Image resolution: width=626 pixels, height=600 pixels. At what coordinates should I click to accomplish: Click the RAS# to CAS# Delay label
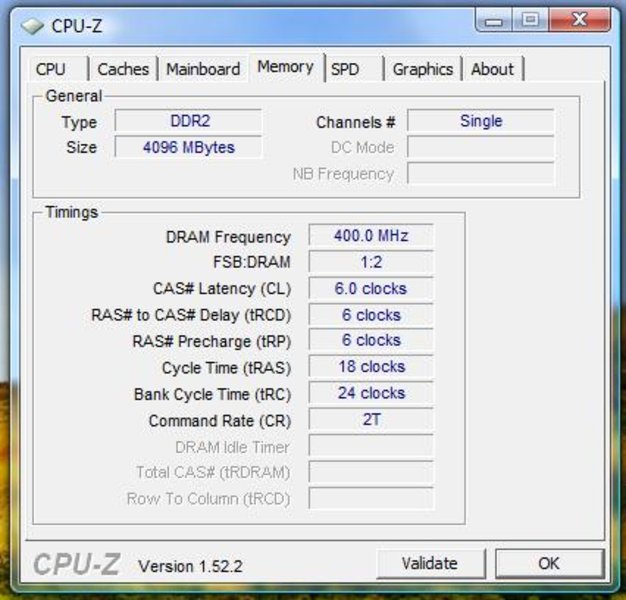point(191,315)
